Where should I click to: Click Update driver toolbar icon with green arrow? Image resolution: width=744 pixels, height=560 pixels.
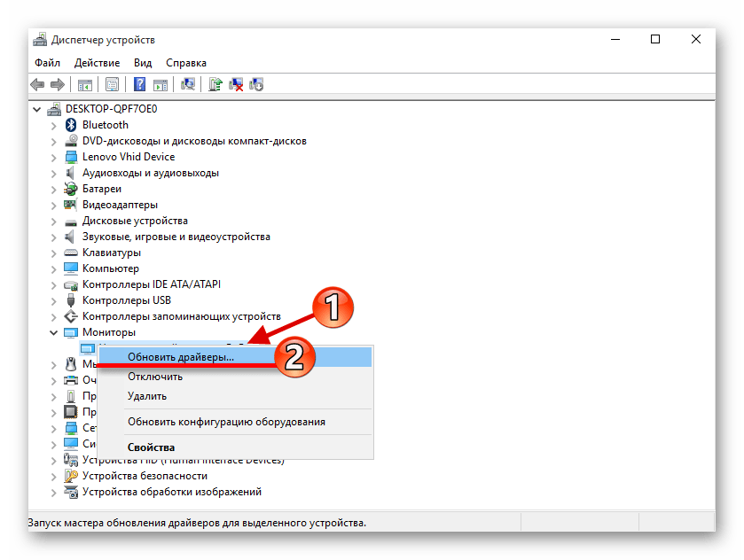point(215,85)
